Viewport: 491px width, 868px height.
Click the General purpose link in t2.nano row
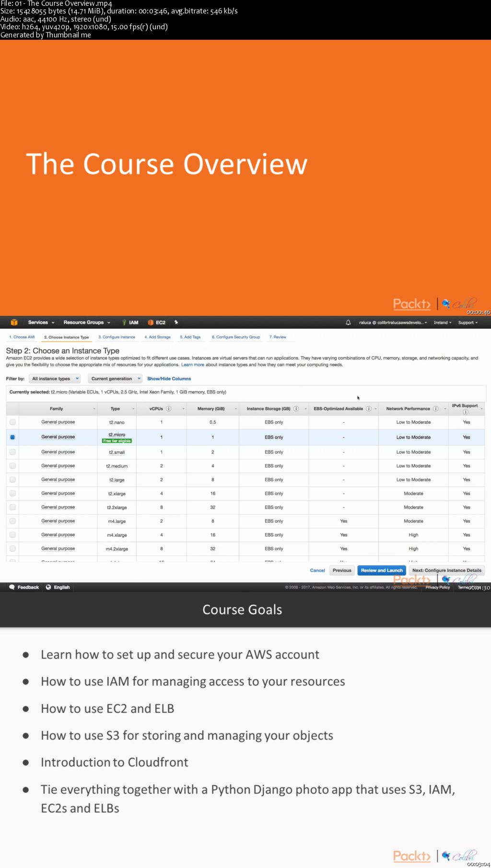click(58, 422)
